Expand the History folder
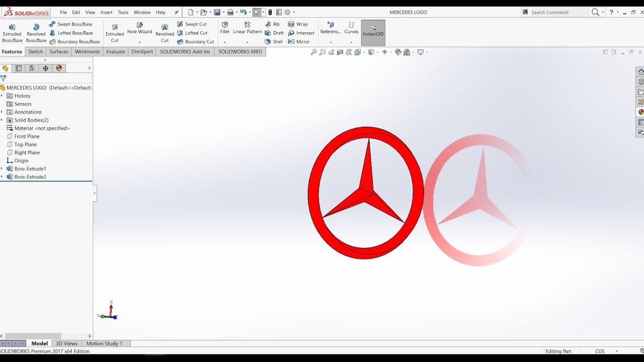Screen dimensions: 644x362 point(2,96)
